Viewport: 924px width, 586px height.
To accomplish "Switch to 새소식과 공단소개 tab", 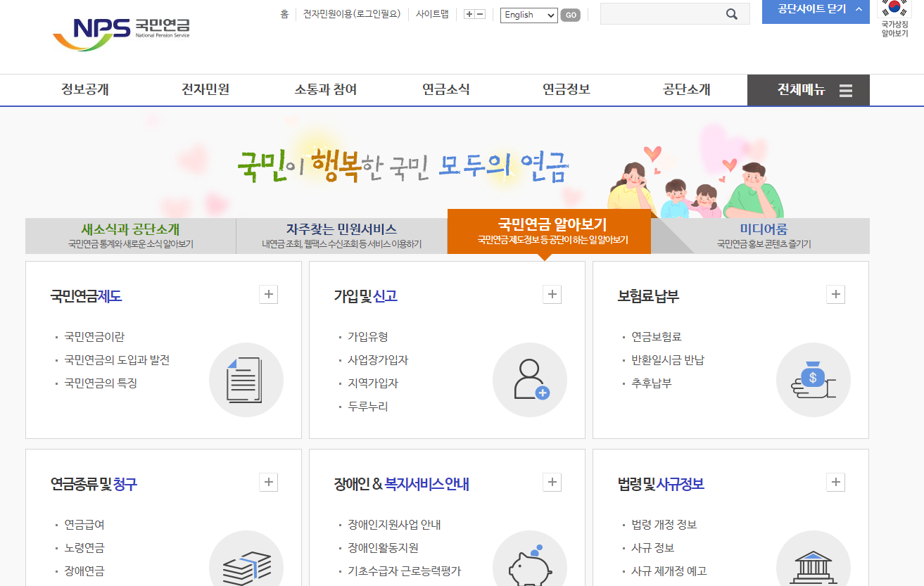I will 131,236.
